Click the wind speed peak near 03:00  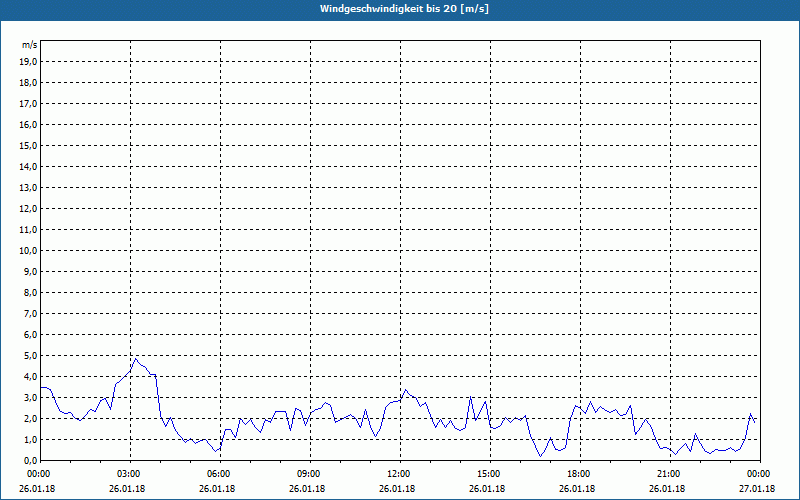(135, 359)
